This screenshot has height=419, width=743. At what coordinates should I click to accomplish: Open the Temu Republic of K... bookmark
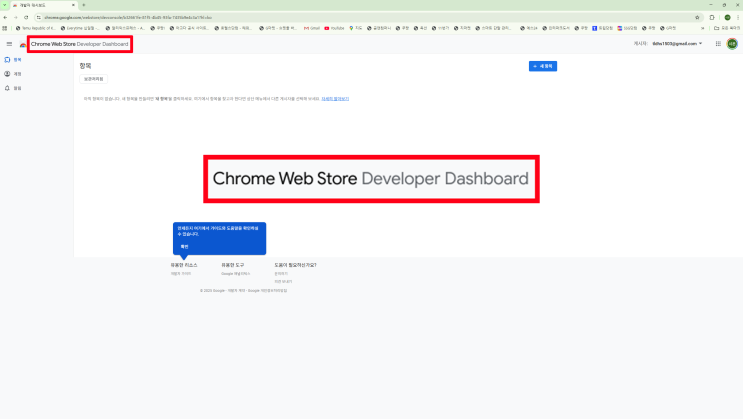[x=36, y=28]
